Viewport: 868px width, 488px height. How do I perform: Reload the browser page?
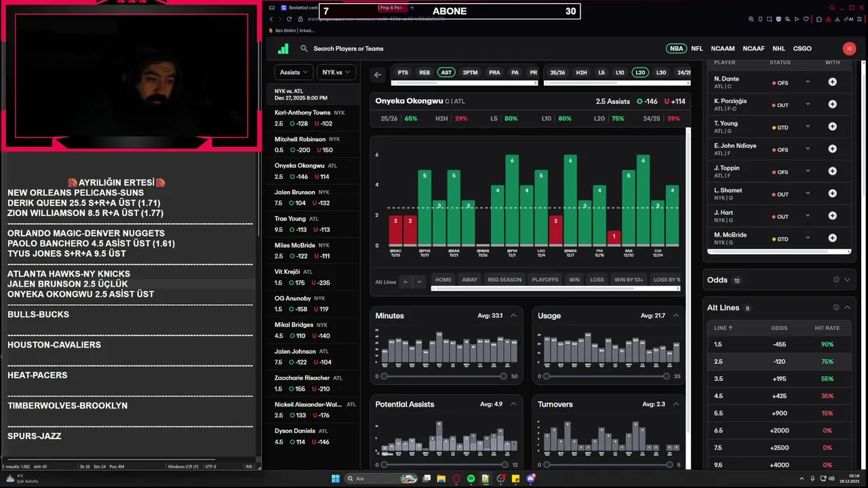click(x=290, y=19)
